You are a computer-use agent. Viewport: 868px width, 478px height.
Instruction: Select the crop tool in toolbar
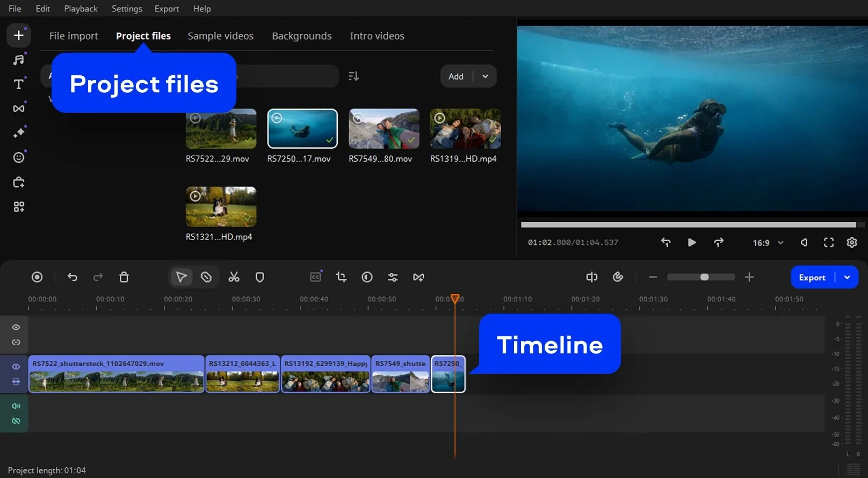click(x=341, y=277)
